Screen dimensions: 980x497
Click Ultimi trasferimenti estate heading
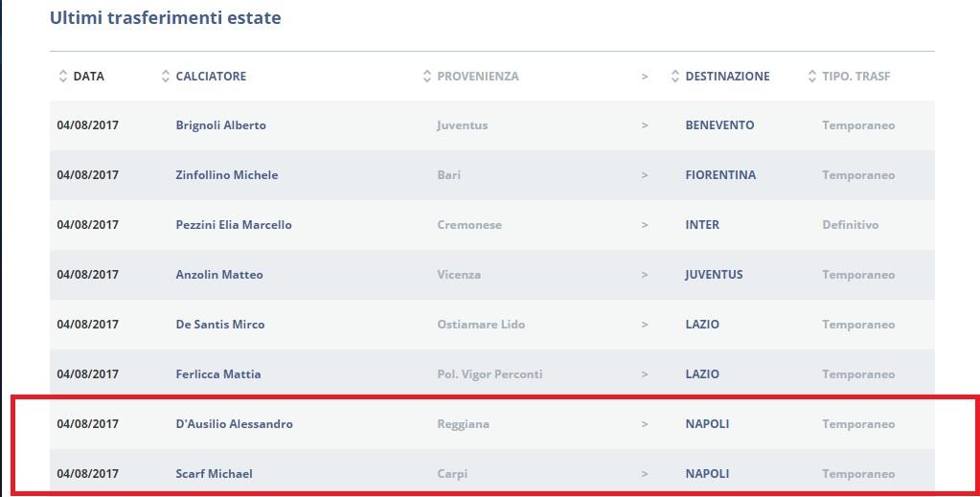[x=166, y=18]
